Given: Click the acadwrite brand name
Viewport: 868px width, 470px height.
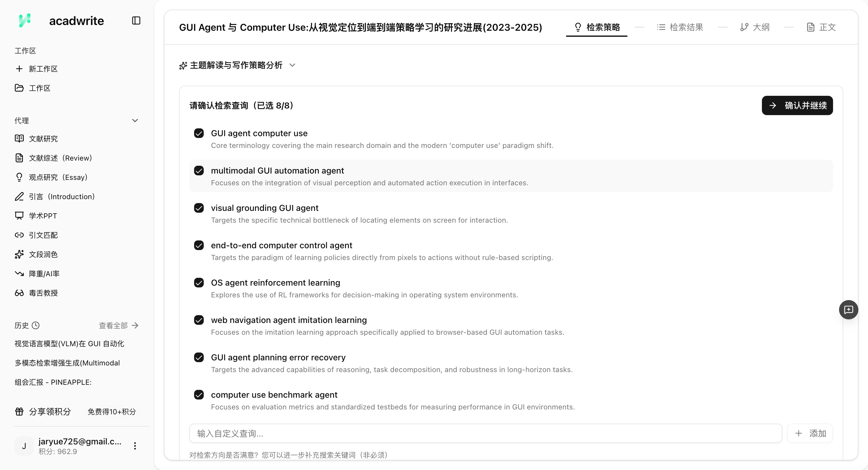Looking at the screenshot, I should (x=77, y=20).
